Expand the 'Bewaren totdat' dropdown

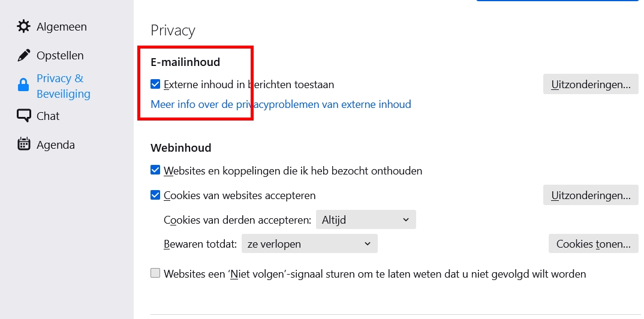click(x=309, y=244)
